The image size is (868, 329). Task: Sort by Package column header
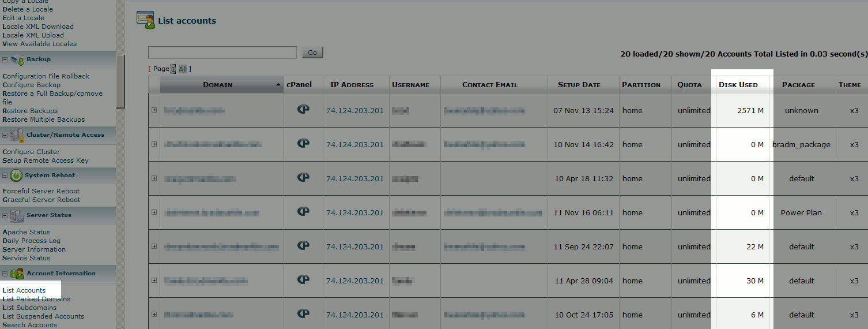click(798, 85)
